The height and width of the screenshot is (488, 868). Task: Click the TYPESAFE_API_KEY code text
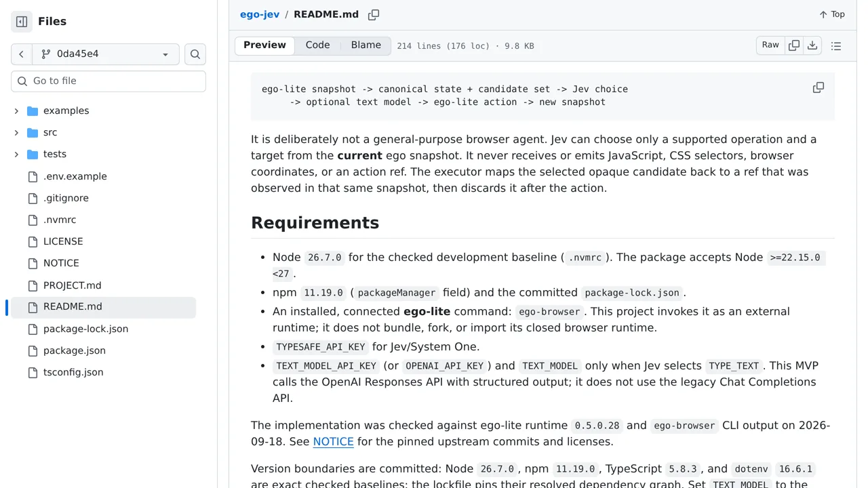(321, 347)
